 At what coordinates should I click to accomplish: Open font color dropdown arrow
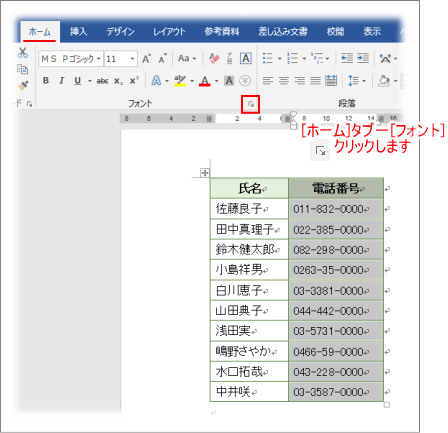(x=216, y=81)
